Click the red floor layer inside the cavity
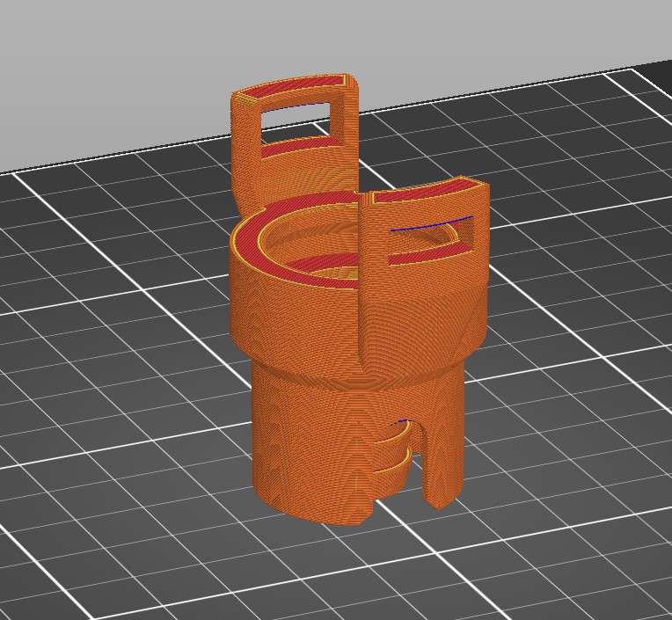The image size is (672, 620). [325, 262]
